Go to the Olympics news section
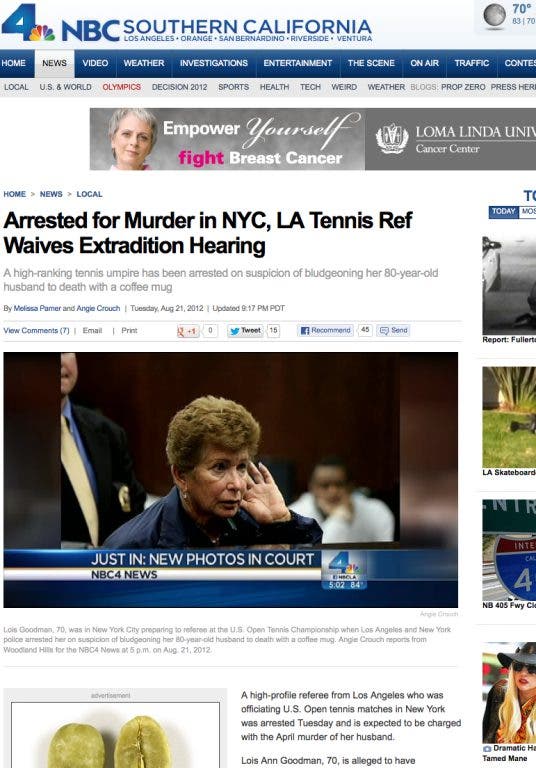536x768 pixels. [x=122, y=87]
